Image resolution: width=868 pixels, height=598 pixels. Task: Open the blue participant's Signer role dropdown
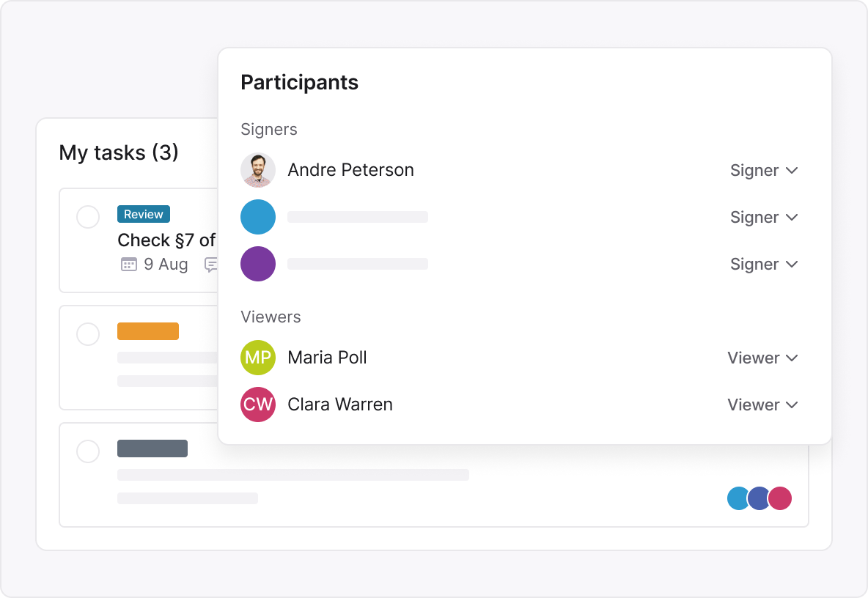click(763, 217)
